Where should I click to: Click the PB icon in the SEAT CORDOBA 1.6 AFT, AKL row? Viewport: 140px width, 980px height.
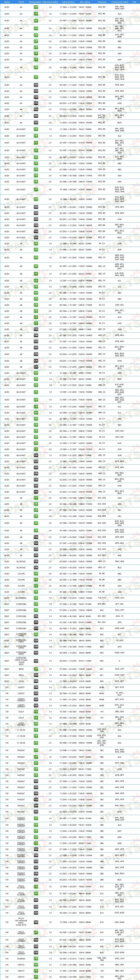coord(36,604)
